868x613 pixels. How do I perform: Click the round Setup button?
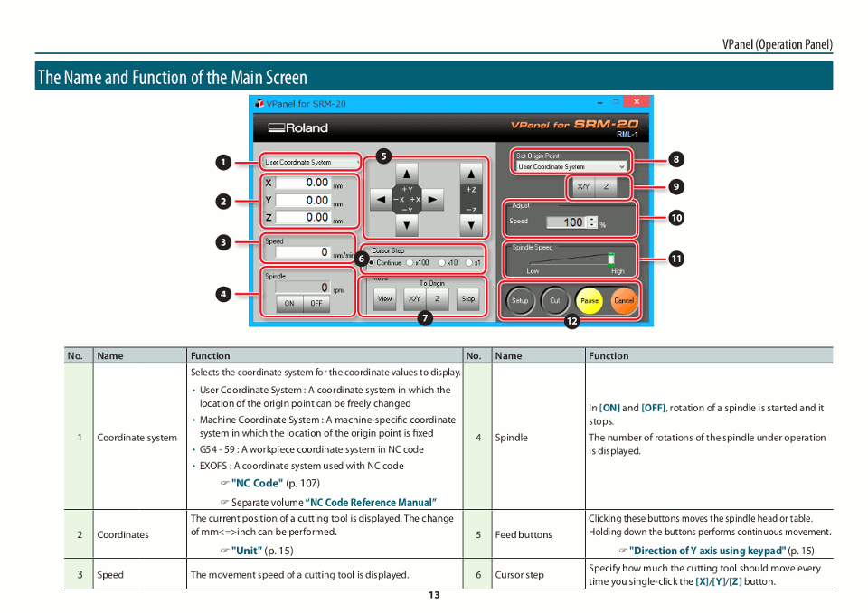520,301
